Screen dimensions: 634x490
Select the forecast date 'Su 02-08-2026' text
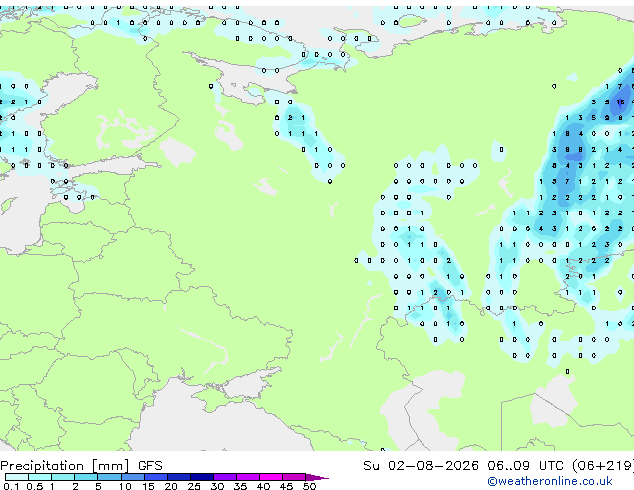tap(421, 466)
